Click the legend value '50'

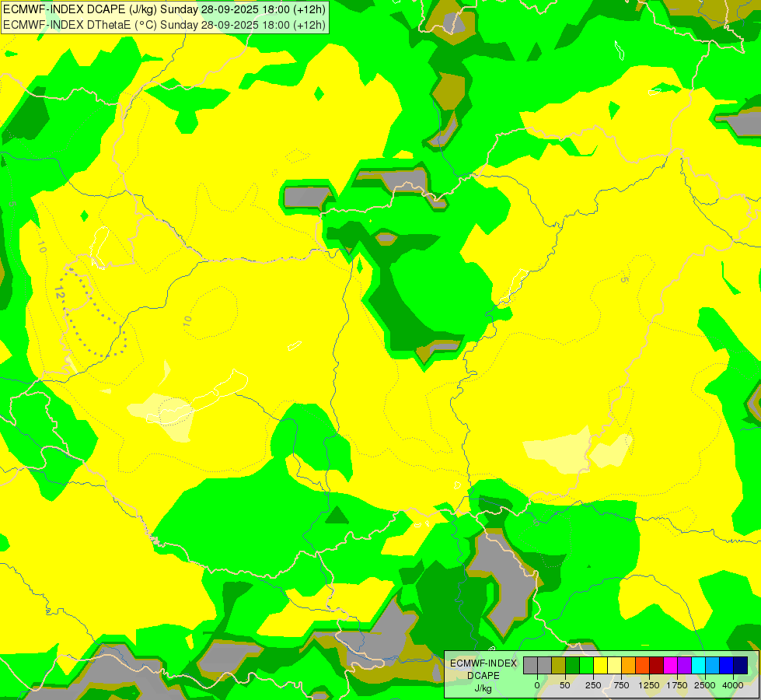coord(565,685)
